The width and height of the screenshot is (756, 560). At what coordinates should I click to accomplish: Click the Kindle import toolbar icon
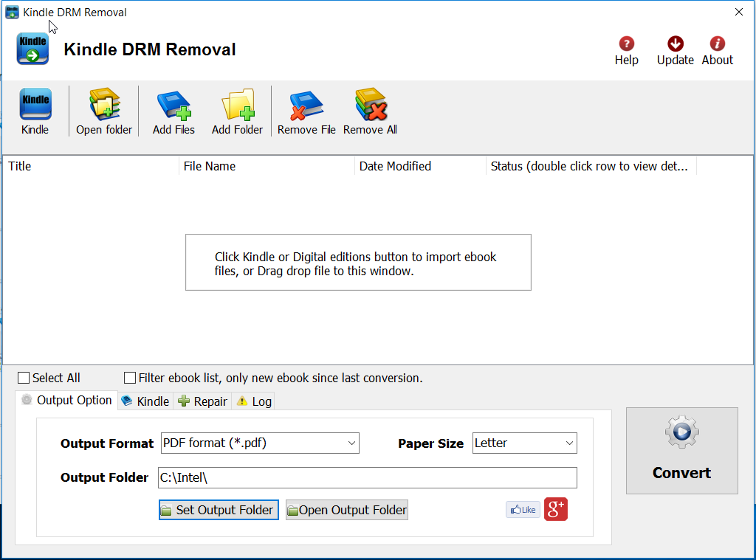point(35,106)
